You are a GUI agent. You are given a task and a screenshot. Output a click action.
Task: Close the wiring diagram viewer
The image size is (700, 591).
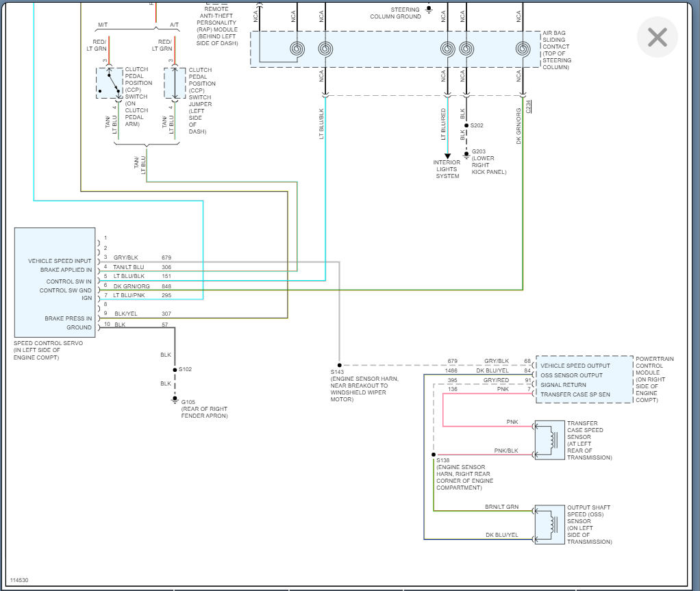tap(657, 37)
